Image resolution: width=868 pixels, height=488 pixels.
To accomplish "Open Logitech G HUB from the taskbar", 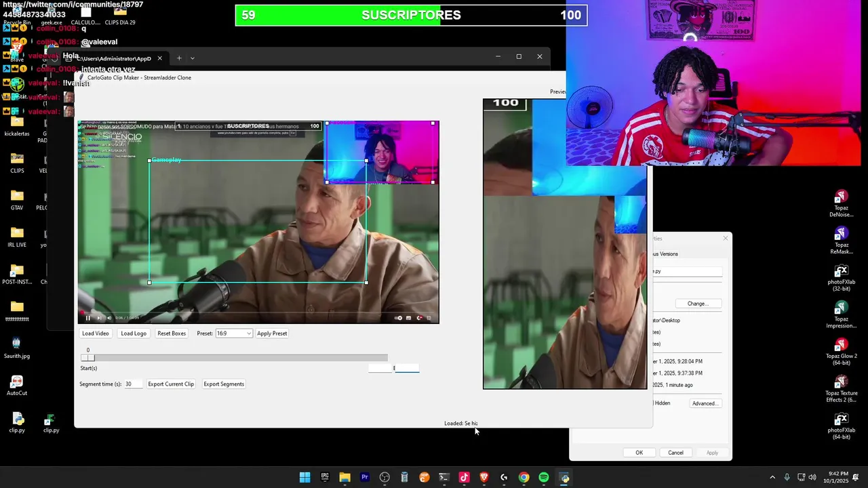I will click(x=504, y=477).
